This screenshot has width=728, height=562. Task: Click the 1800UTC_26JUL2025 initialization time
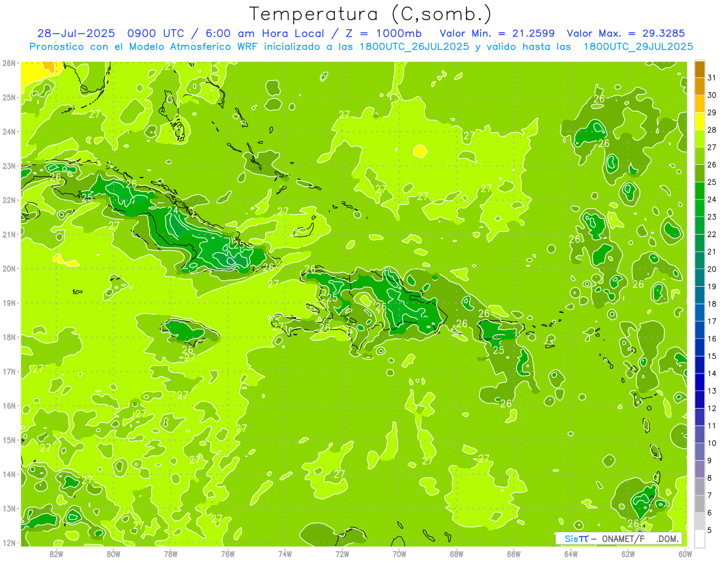tap(414, 46)
